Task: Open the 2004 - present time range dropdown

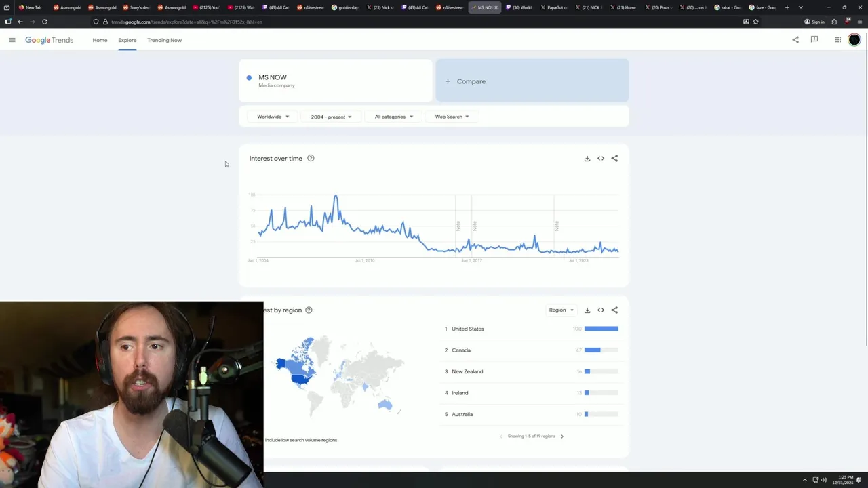Action: click(331, 117)
